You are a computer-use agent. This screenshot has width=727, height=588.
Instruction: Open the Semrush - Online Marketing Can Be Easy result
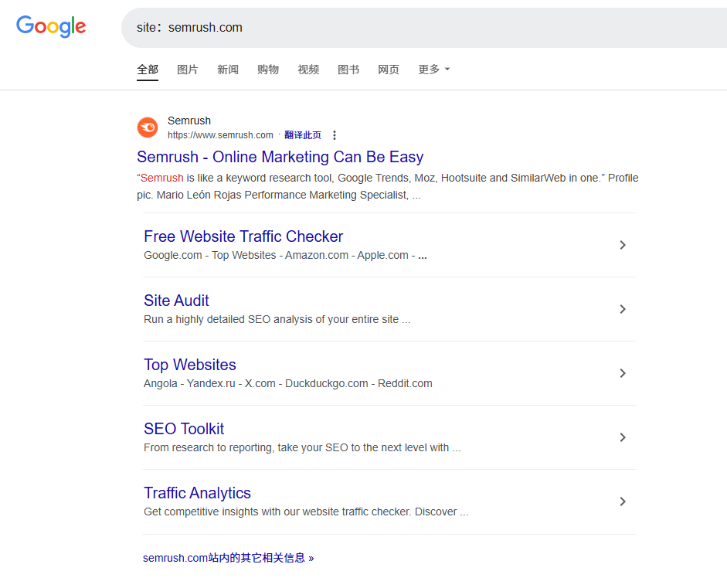click(x=280, y=157)
